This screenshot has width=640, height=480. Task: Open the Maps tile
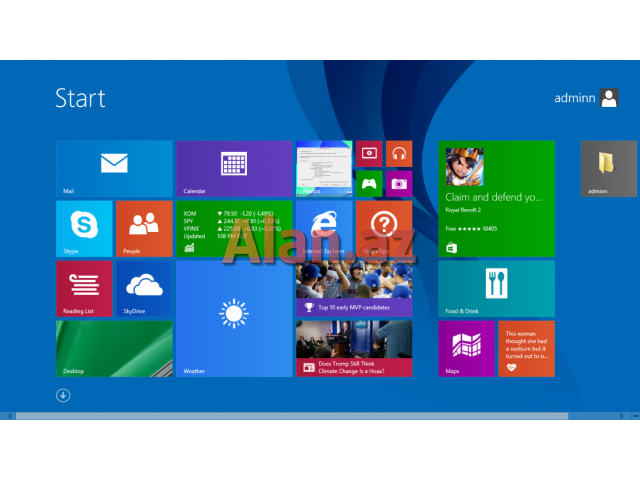[467, 349]
